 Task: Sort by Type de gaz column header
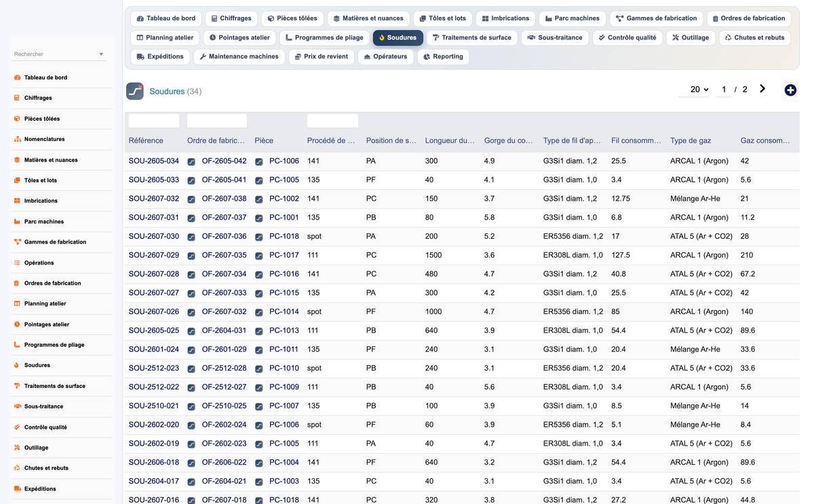(689, 140)
